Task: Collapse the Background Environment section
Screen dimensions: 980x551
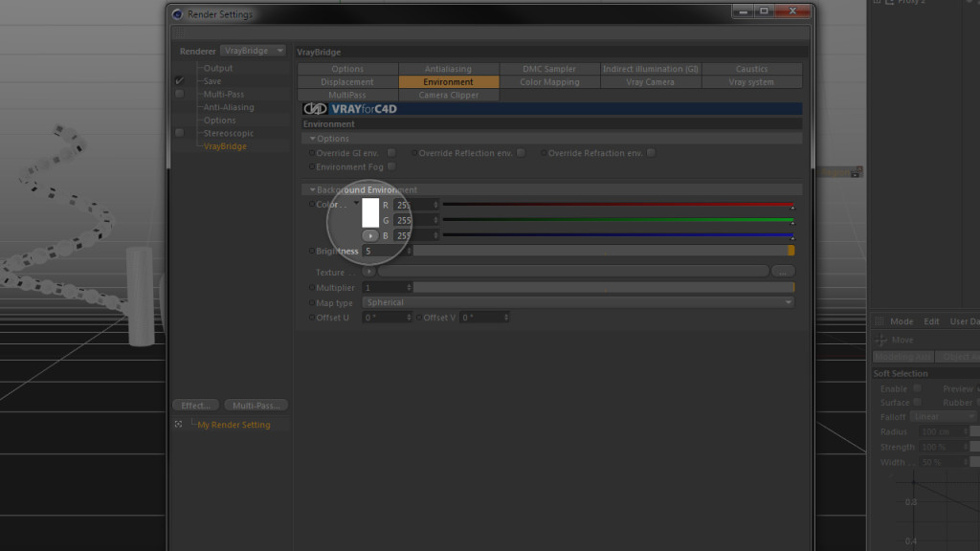Action: click(313, 190)
